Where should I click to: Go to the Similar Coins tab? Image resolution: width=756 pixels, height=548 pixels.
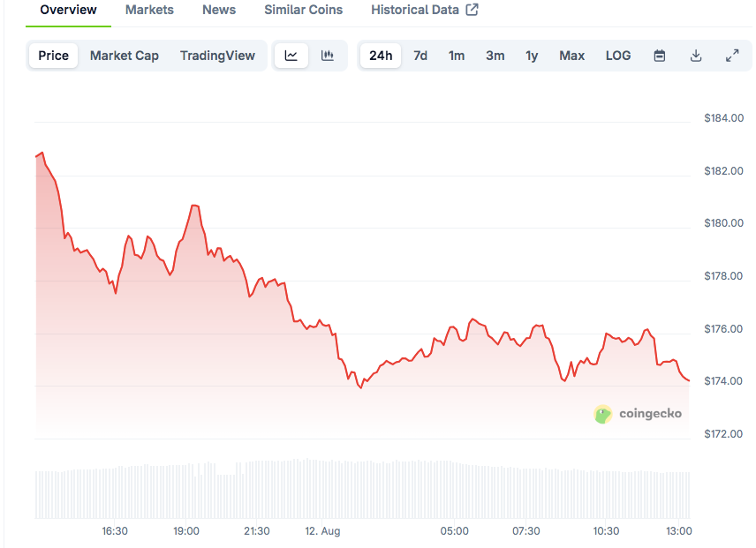click(303, 10)
